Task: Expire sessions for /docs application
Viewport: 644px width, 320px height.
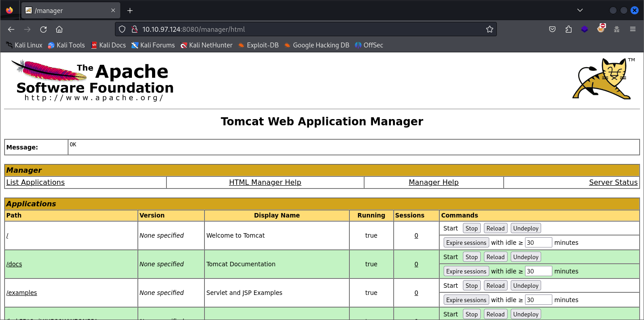Action: pyautogui.click(x=466, y=271)
